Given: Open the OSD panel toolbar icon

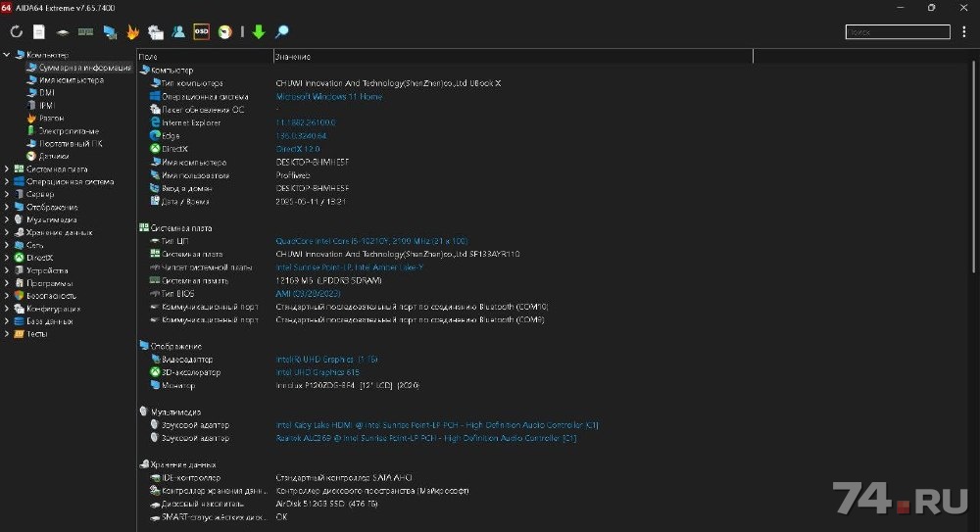Looking at the screenshot, I should 201,32.
